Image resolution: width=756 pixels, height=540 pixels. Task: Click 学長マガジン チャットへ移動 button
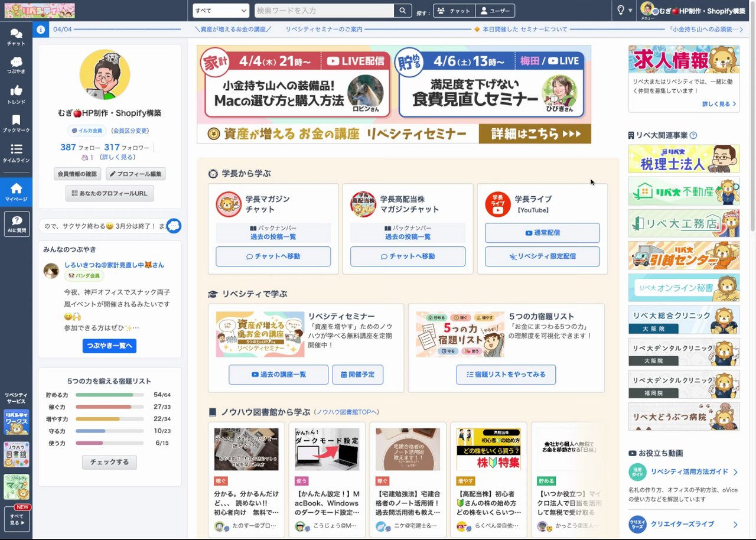[x=273, y=256]
